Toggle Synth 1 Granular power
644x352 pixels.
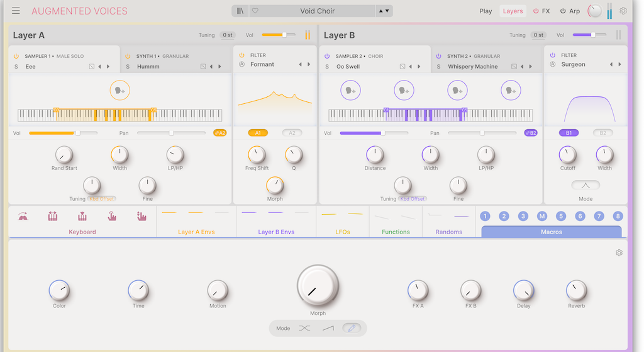coord(128,56)
